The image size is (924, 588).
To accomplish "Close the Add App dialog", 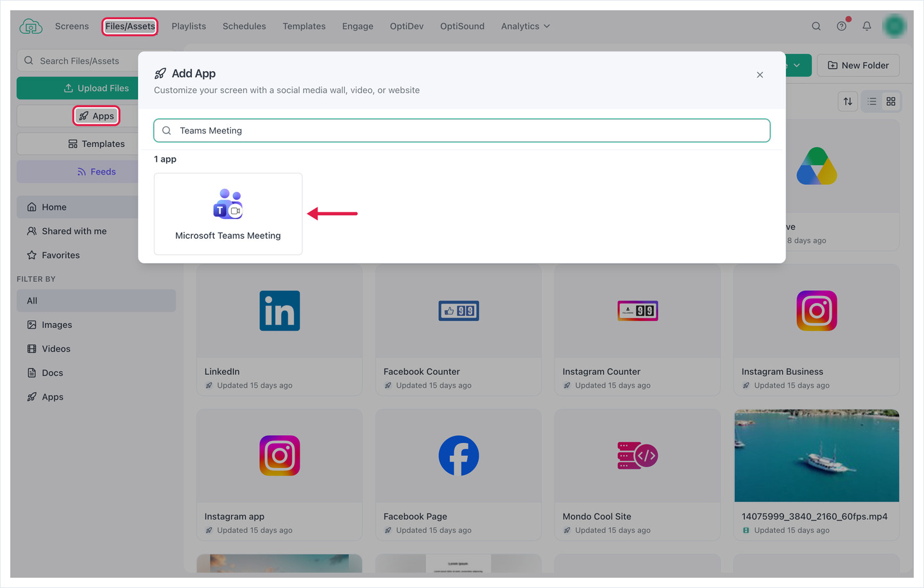I will [760, 75].
